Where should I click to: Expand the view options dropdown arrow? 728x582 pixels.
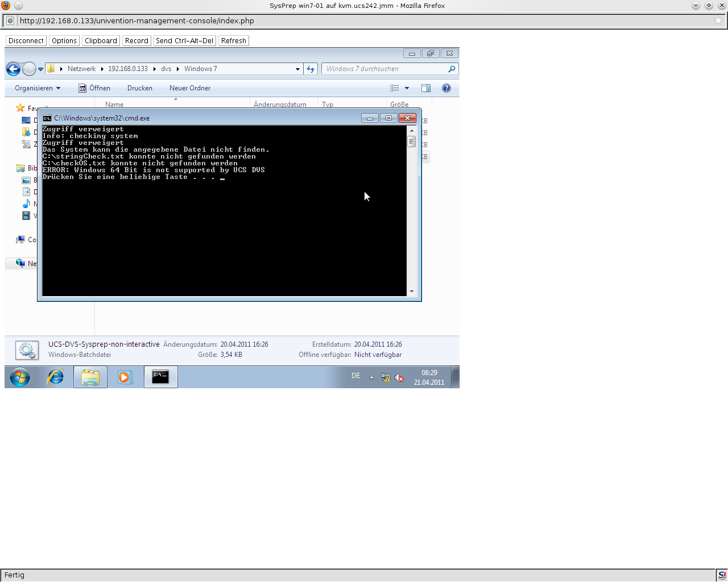pos(407,88)
